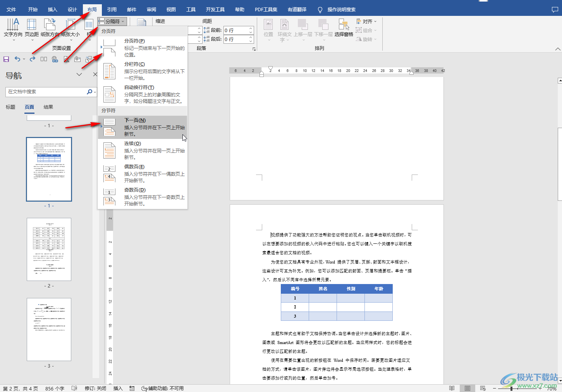Open the 页边距 margins tool

(32, 29)
